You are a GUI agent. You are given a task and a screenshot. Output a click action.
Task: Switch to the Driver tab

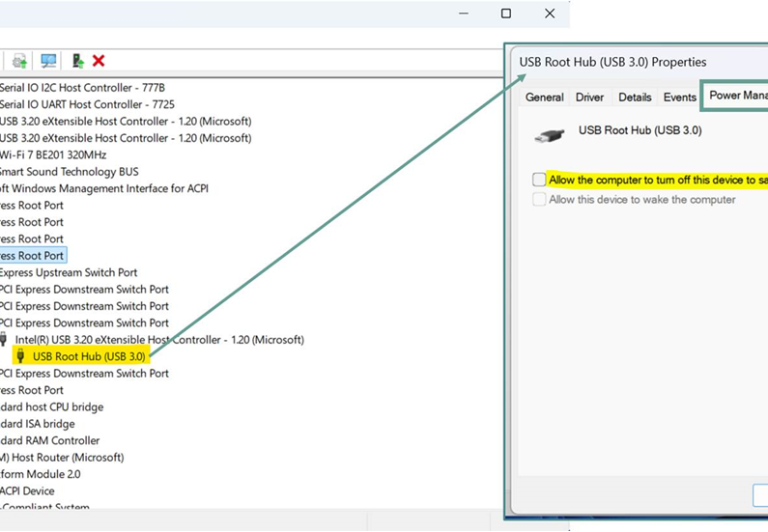pos(589,97)
